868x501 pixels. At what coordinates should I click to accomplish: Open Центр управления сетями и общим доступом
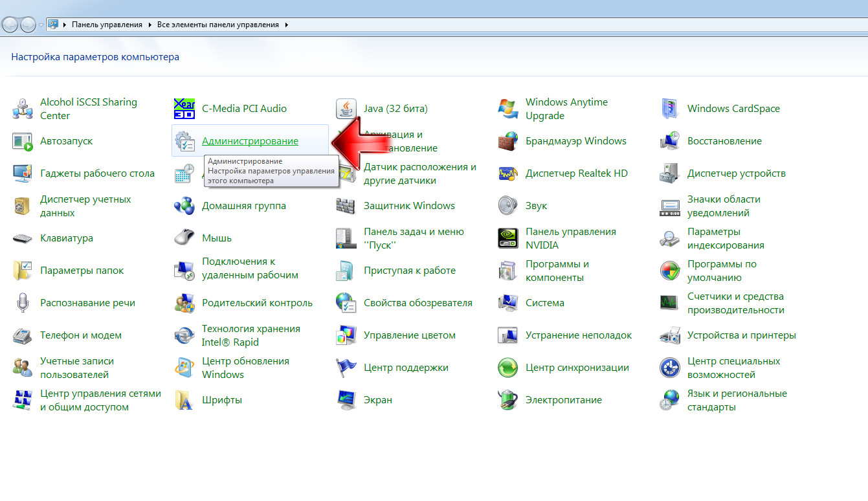pyautogui.click(x=100, y=400)
